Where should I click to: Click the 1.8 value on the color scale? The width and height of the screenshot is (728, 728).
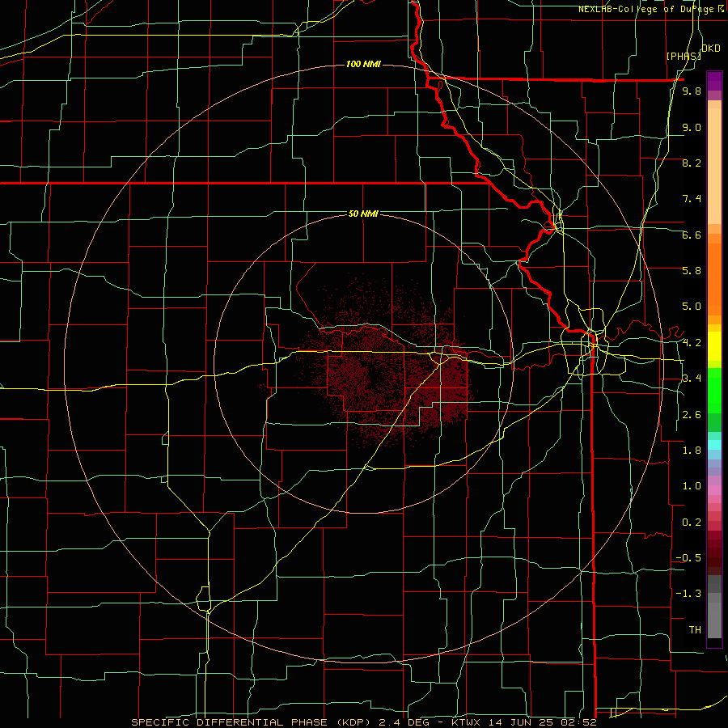point(692,451)
